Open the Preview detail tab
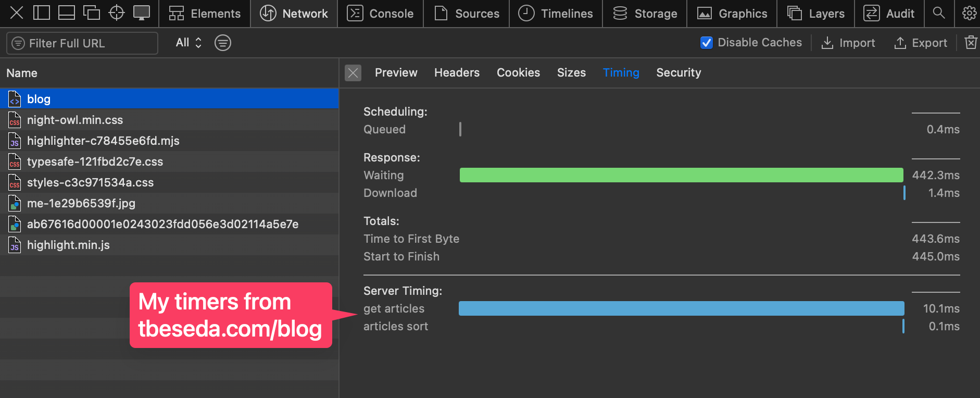This screenshot has width=980, height=398. [x=396, y=72]
